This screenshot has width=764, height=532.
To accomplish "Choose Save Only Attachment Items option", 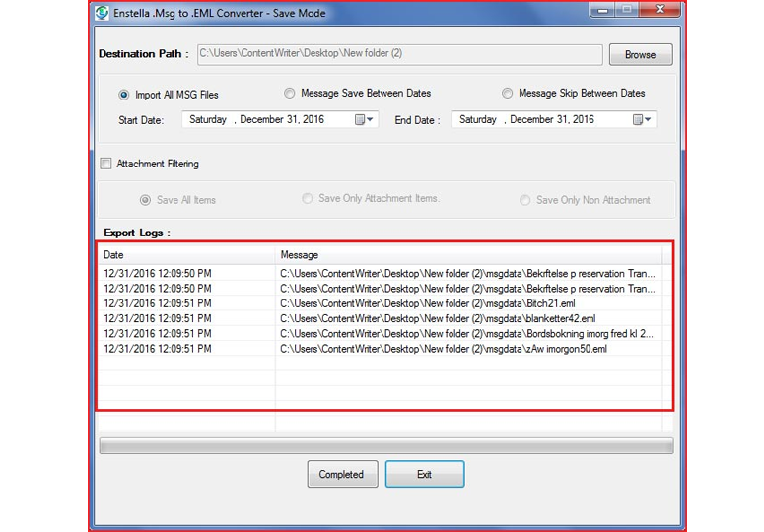I will (x=308, y=199).
